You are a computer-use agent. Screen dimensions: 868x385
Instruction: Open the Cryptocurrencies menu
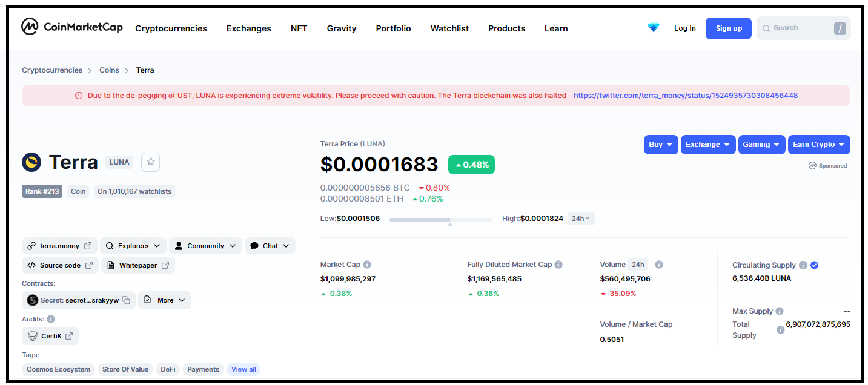(x=171, y=28)
